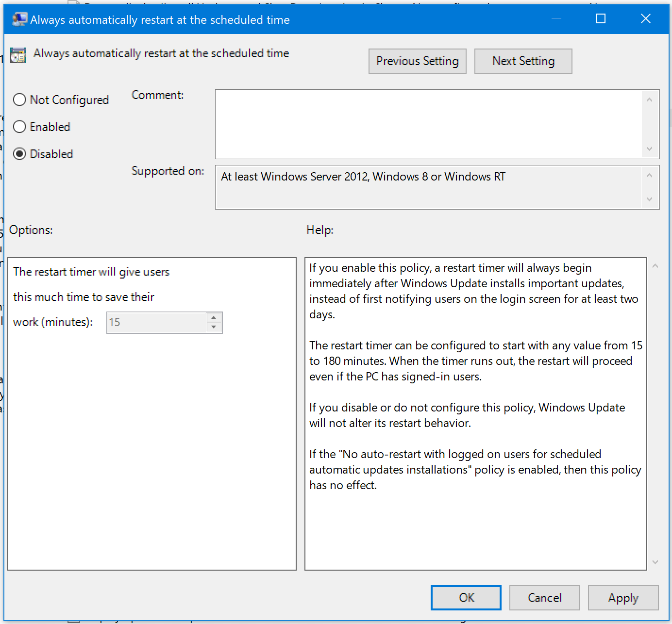
Task: Click the Help pane scrollbar track
Action: click(655, 412)
